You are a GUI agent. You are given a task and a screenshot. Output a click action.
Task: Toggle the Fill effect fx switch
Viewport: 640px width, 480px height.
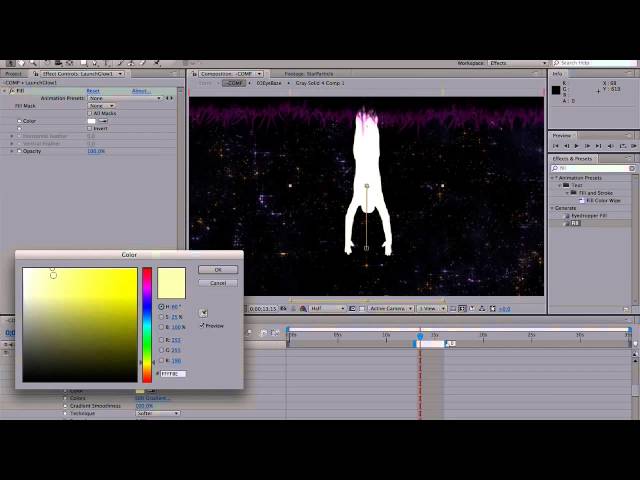(x=12, y=91)
